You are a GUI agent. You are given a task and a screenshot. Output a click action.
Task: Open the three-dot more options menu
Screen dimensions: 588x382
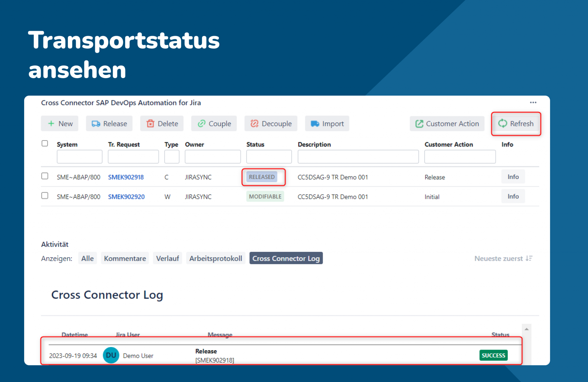tap(533, 103)
